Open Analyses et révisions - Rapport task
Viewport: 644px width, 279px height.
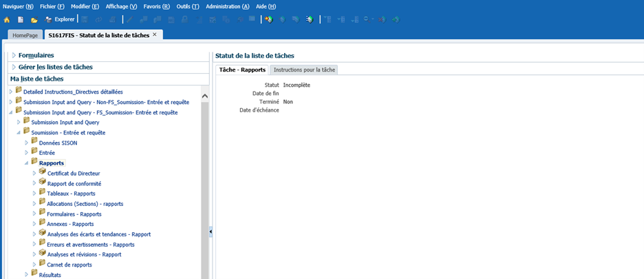click(84, 254)
